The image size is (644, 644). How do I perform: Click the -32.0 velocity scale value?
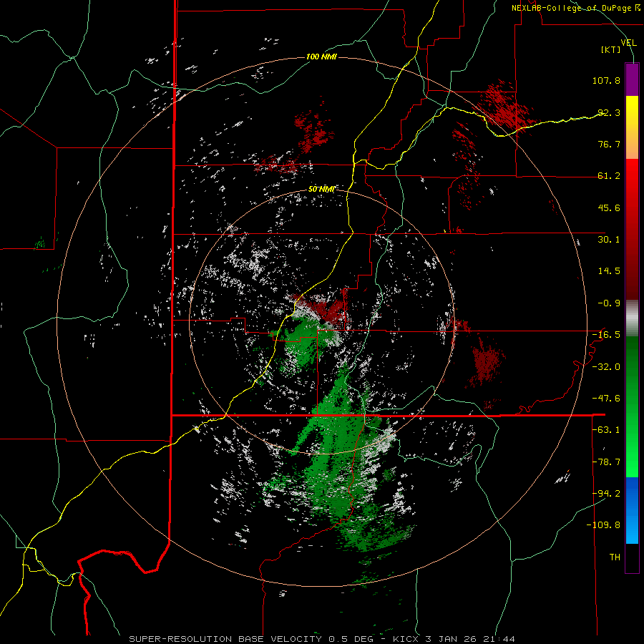click(x=606, y=367)
